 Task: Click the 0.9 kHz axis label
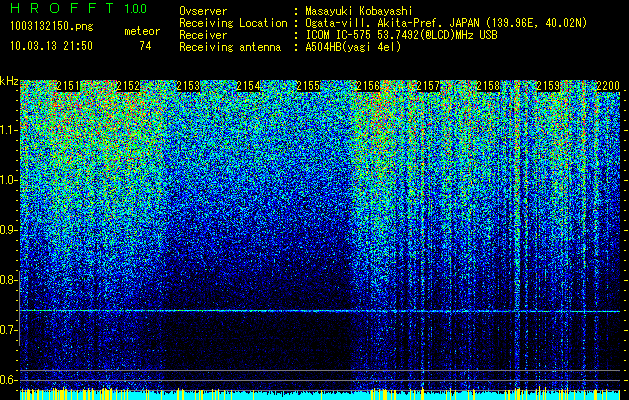[8, 230]
